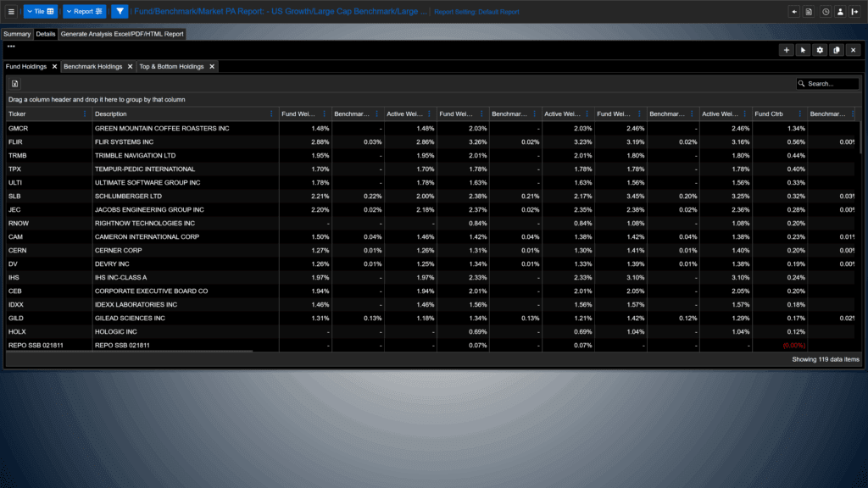
Task: Open Fund Ctrb column options menu
Action: point(800,114)
